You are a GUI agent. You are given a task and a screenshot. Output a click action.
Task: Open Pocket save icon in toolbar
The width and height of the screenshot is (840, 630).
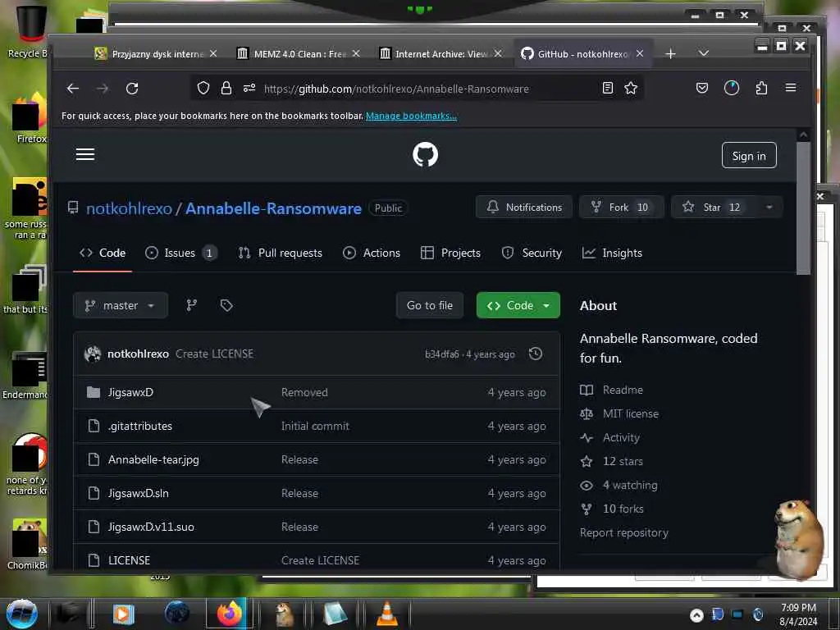coord(702,88)
